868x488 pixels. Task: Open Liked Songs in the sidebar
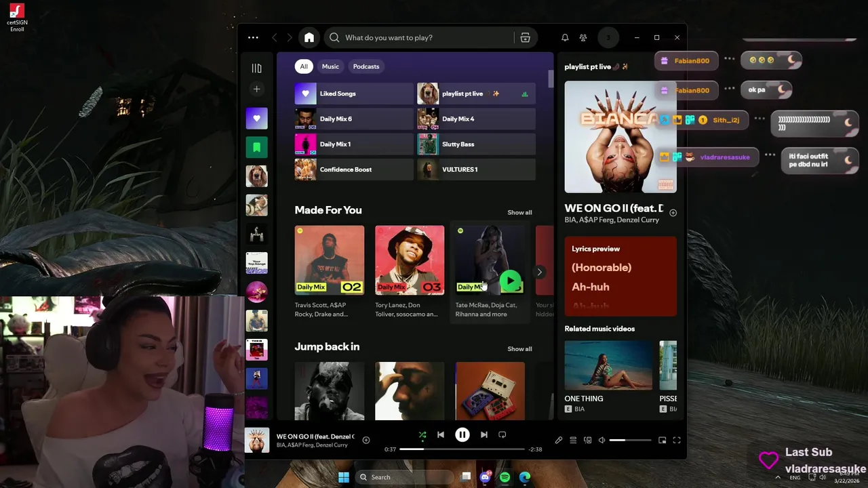[256, 119]
